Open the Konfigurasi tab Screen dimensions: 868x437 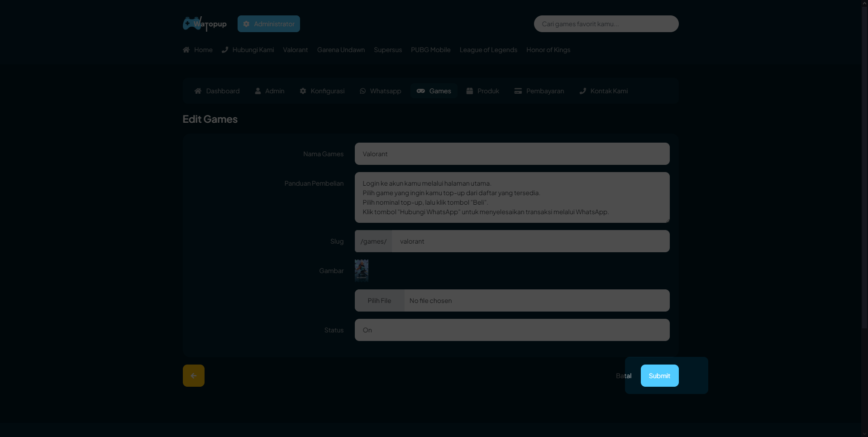click(x=322, y=91)
